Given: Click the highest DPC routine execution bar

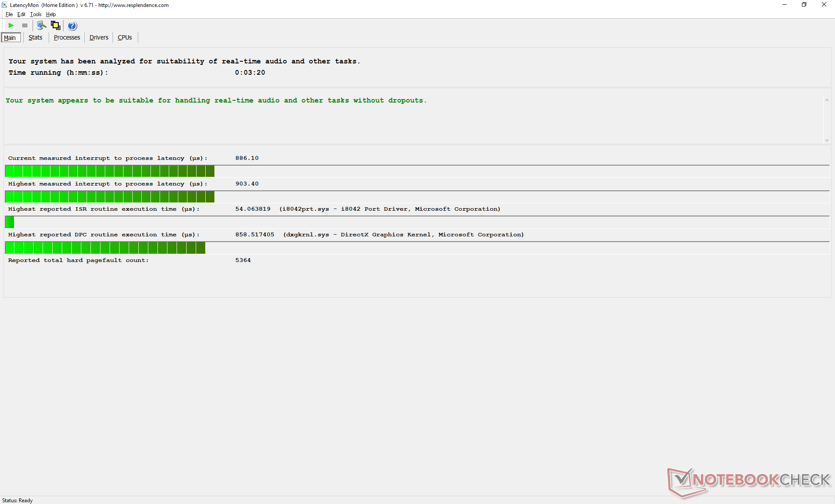Looking at the screenshot, I should [105, 248].
